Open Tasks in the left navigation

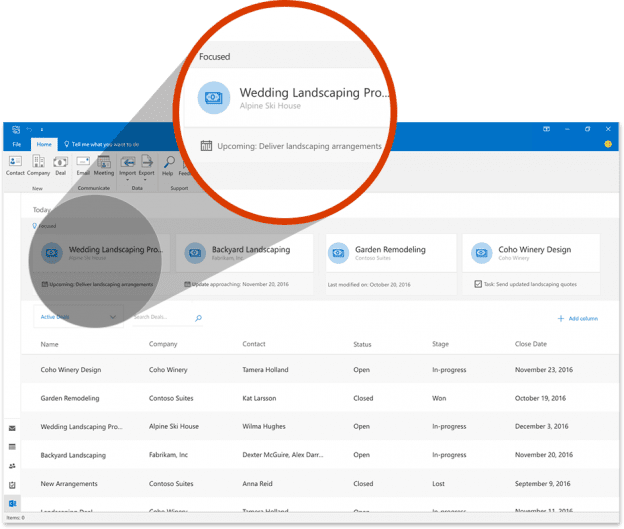point(12,485)
